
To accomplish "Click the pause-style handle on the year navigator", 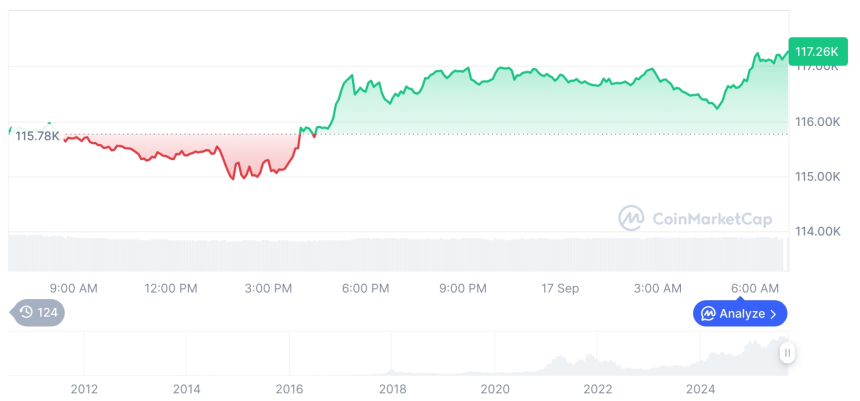I will pyautogui.click(x=788, y=353).
